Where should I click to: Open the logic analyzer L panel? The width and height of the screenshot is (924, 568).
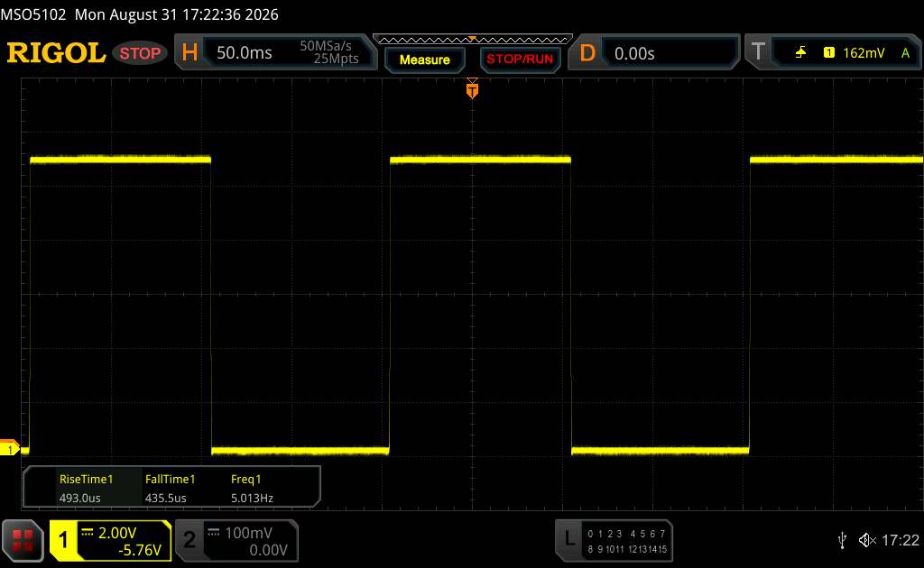[614, 541]
